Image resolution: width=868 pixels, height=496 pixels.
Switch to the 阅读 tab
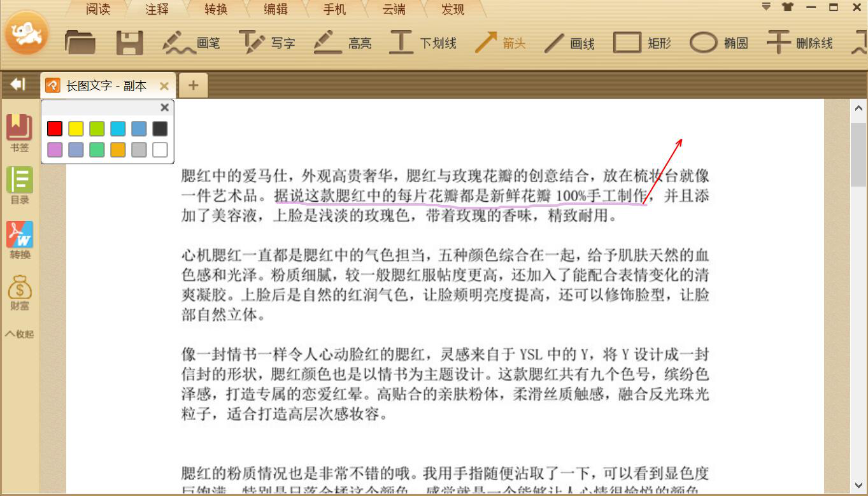[x=98, y=9]
